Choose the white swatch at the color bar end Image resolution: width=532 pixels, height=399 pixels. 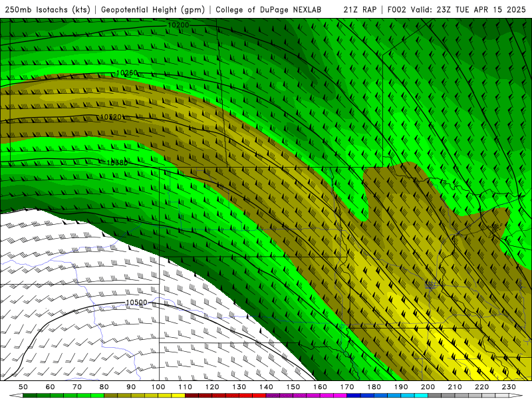[x=502, y=396]
